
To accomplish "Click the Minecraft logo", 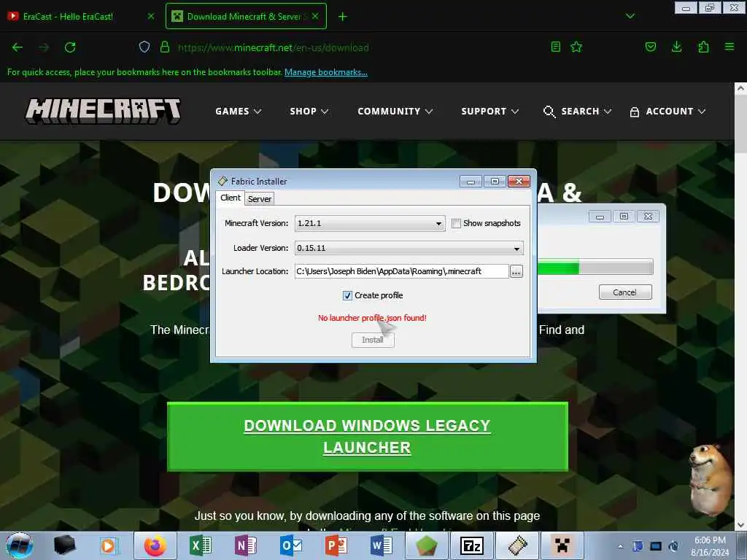I will pos(103,111).
